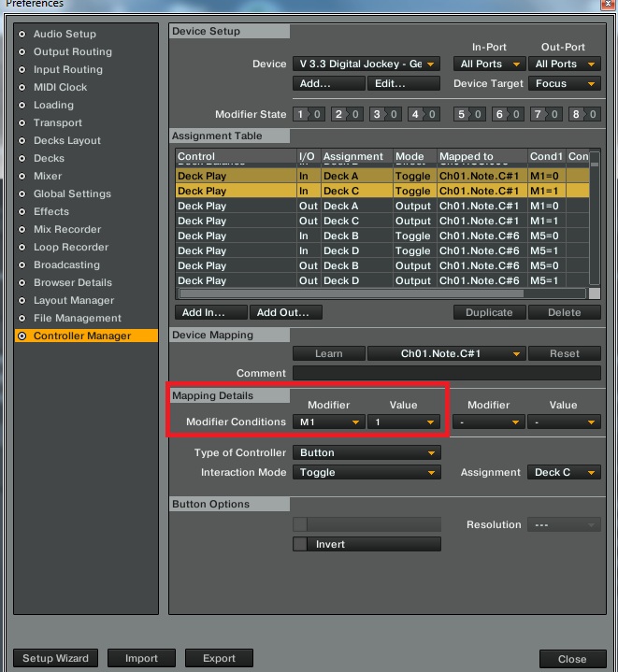Reset the device mapping
Screen dimensions: 618x672
[565, 353]
